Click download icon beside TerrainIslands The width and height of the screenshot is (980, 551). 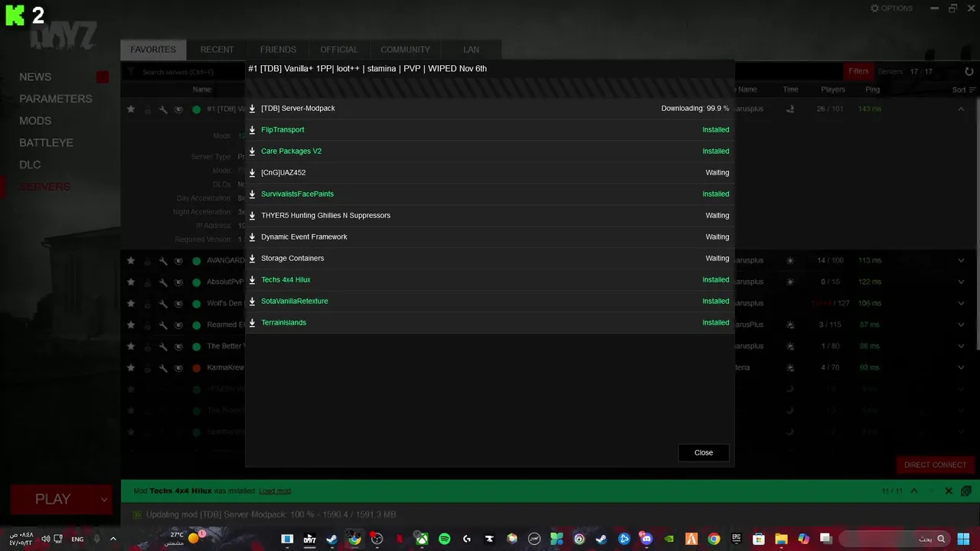pyautogui.click(x=252, y=323)
